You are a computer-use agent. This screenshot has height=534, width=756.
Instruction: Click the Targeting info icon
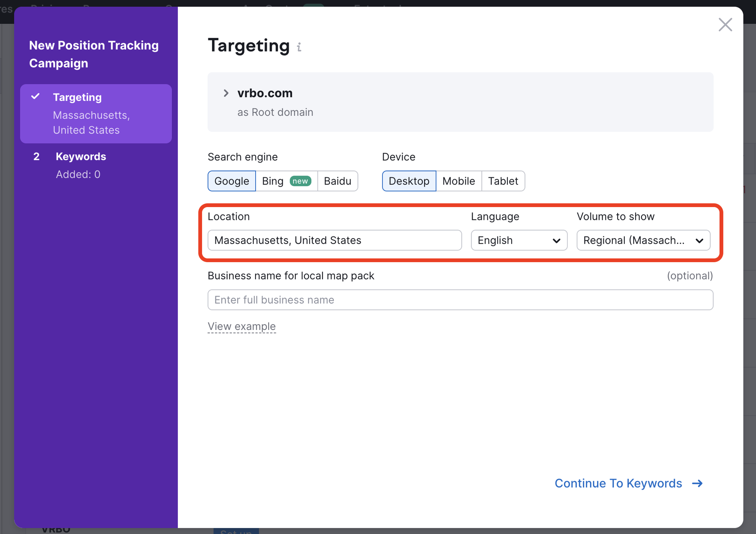pos(299,47)
